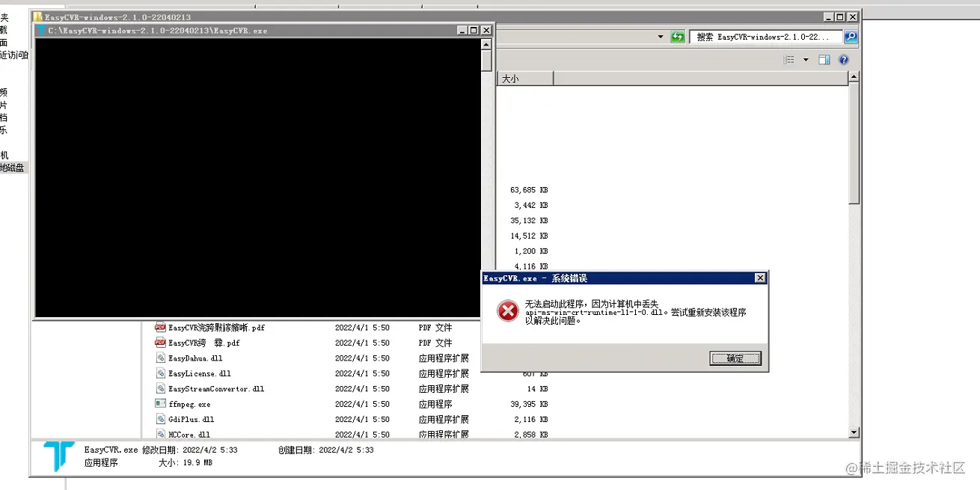
Task: Select the HCCore.dll file icon
Action: [x=160, y=434]
